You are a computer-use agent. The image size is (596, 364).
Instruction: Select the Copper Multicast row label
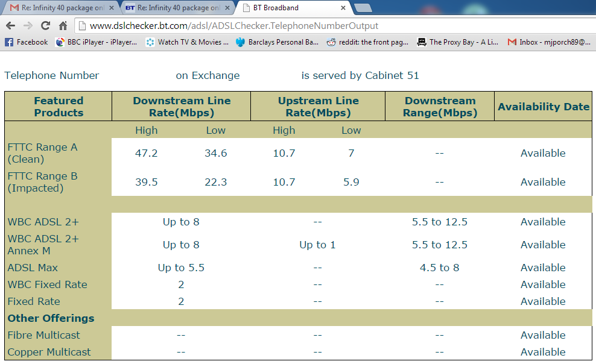click(x=49, y=352)
